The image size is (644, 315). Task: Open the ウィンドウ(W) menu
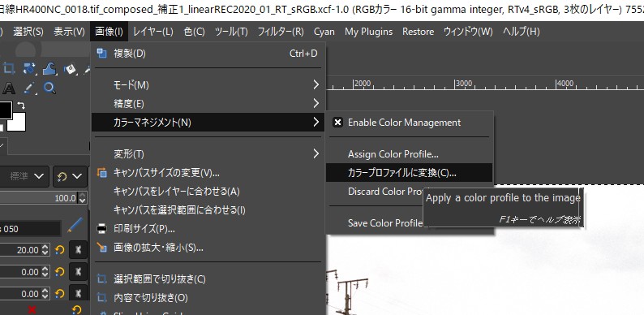468,32
